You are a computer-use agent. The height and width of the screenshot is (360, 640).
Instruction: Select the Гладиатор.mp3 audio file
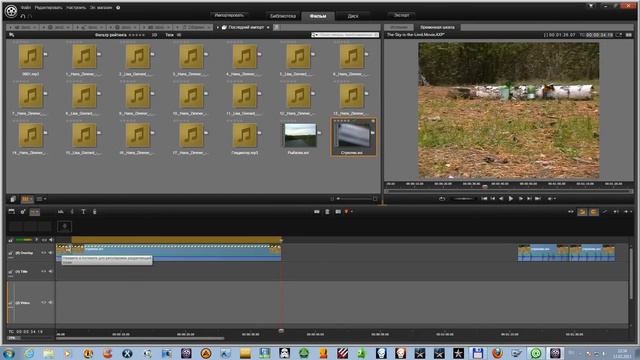(x=244, y=135)
